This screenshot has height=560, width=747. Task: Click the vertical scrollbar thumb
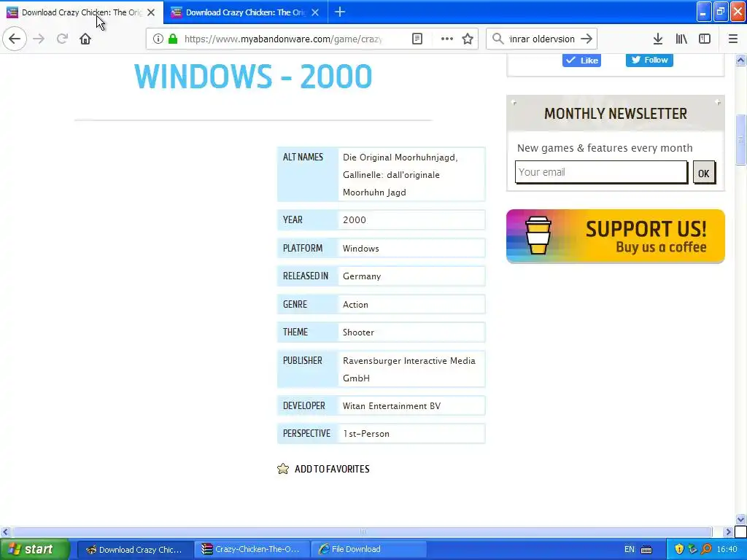pyautogui.click(x=740, y=140)
